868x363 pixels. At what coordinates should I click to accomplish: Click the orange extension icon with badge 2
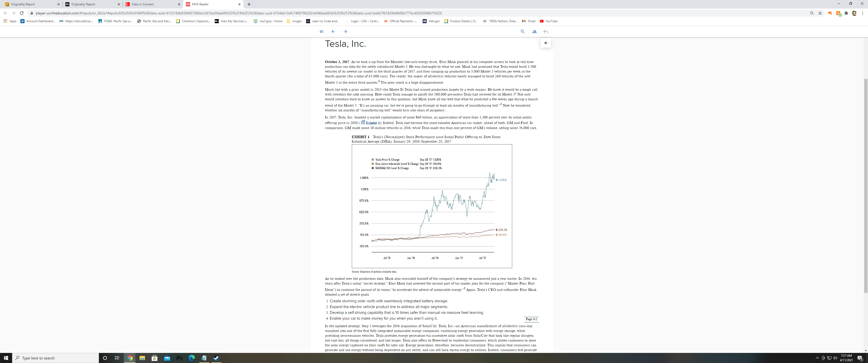pos(838,13)
